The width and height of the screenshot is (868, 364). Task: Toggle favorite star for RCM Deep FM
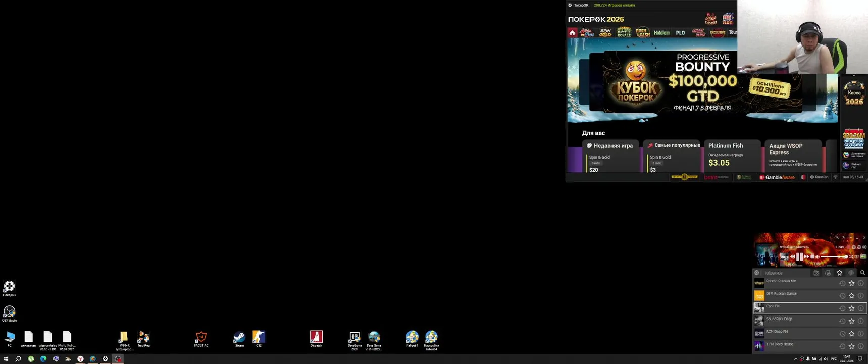(x=852, y=334)
